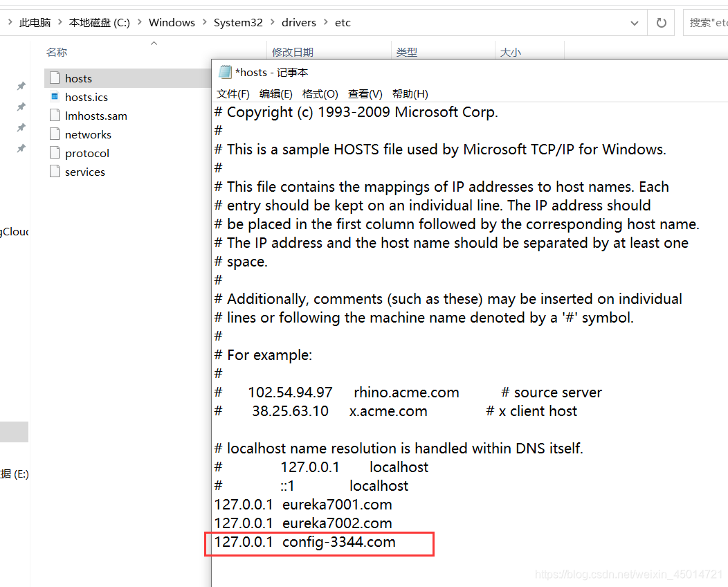The height and width of the screenshot is (587, 728).
Task: Click the Copyright line in Notepad
Action: (356, 112)
